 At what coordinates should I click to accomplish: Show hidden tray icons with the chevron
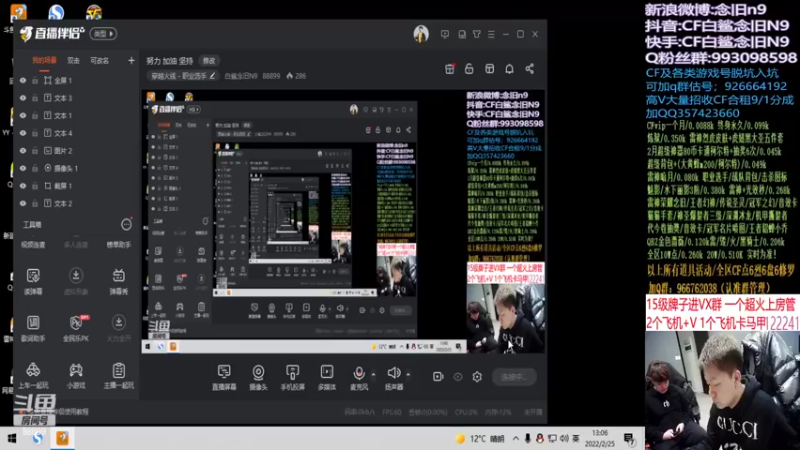(x=516, y=438)
